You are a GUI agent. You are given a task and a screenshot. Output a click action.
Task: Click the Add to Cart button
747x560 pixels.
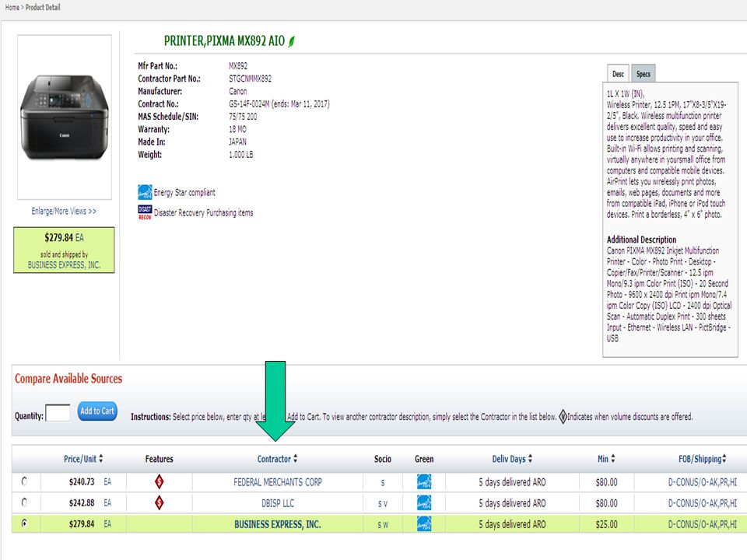point(97,411)
